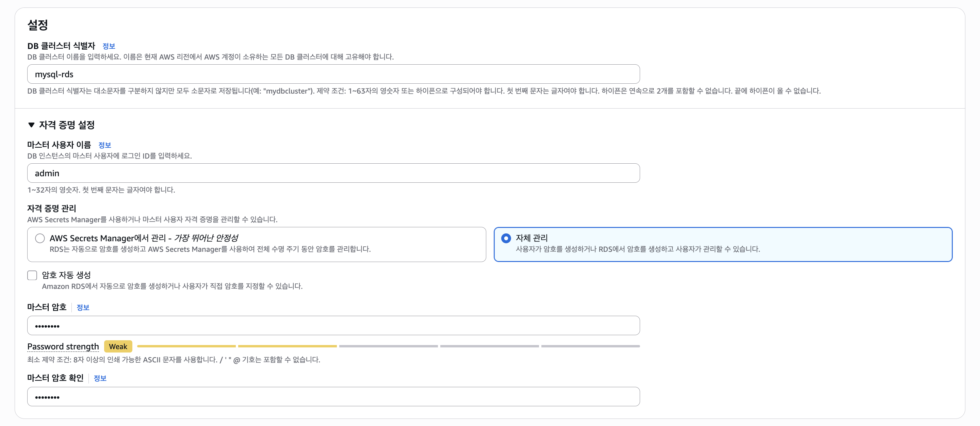
Task: Select the AWS Secrets Manager radio button
Action: 40,238
